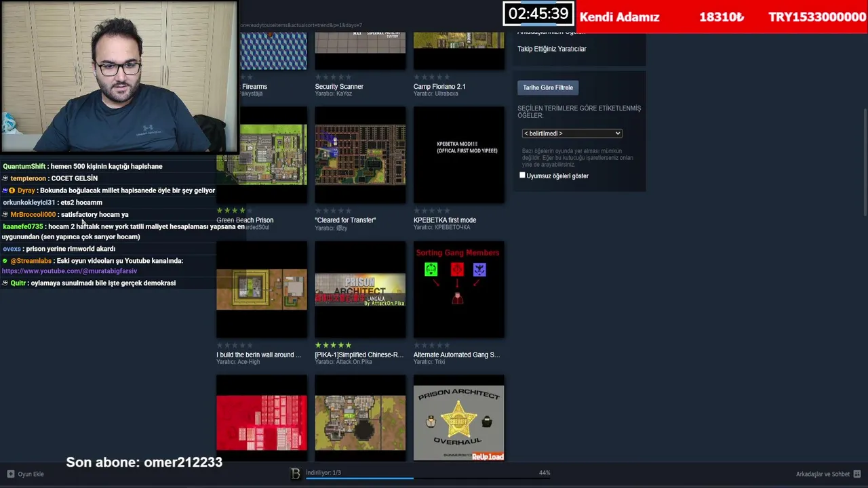Viewport: 868px width, 488px height.
Task: Click the page vertical scrollbar
Action: 864,163
